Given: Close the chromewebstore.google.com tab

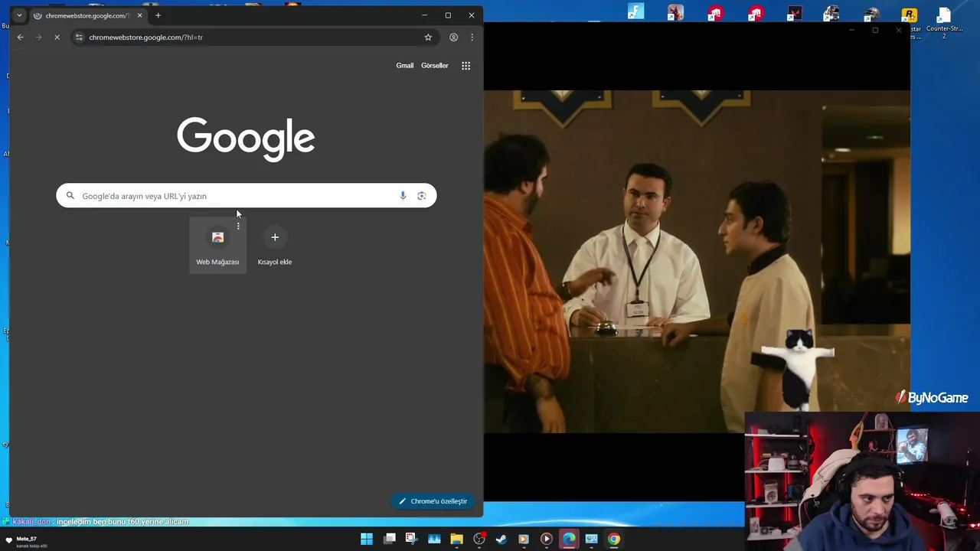Looking at the screenshot, I should pos(139,15).
